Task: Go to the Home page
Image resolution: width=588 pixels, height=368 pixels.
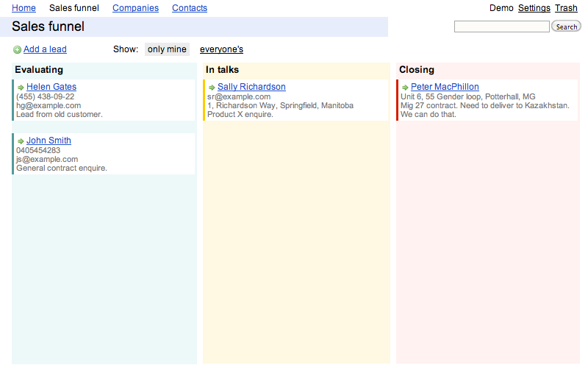Action: [24, 8]
